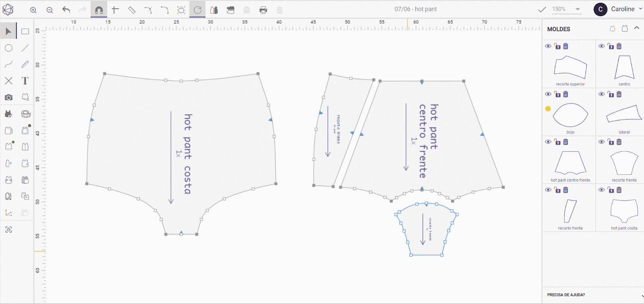644x304 pixels.
Task: Click the zoom in magnifier icon
Action: click(33, 10)
